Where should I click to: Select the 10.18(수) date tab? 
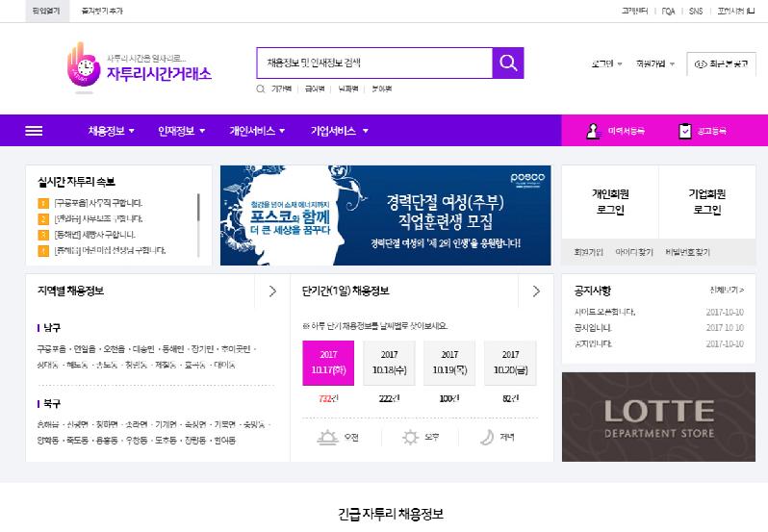pos(389,363)
